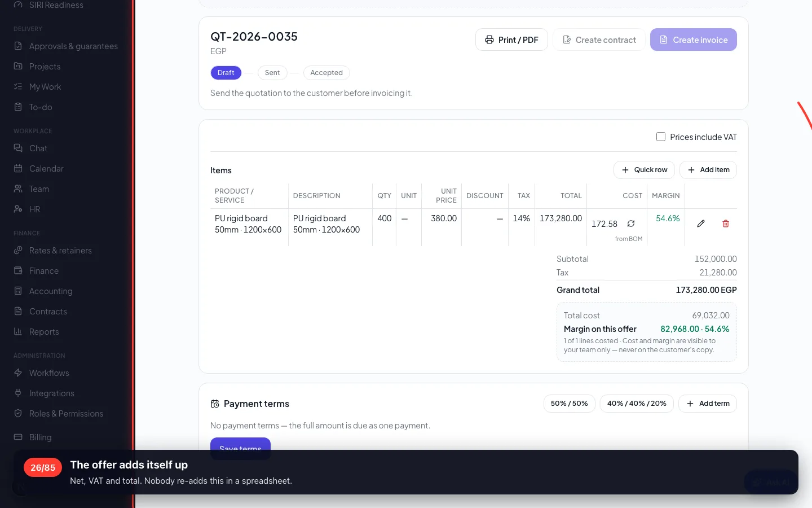Click the Projects sidebar icon
Screen dimensions: 812x508
[18, 67]
